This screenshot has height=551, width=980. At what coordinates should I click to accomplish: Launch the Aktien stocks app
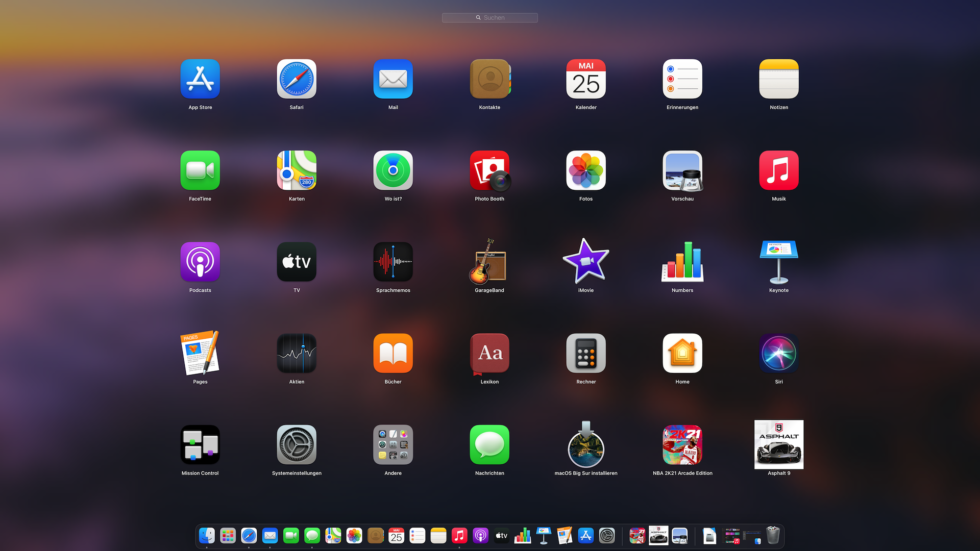click(296, 354)
